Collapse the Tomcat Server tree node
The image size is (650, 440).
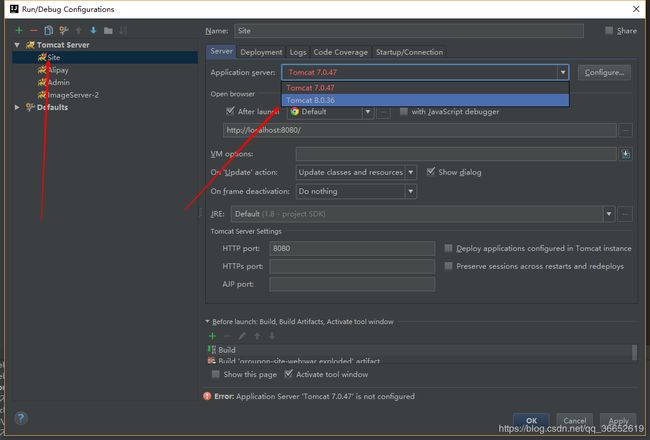pyautogui.click(x=17, y=45)
